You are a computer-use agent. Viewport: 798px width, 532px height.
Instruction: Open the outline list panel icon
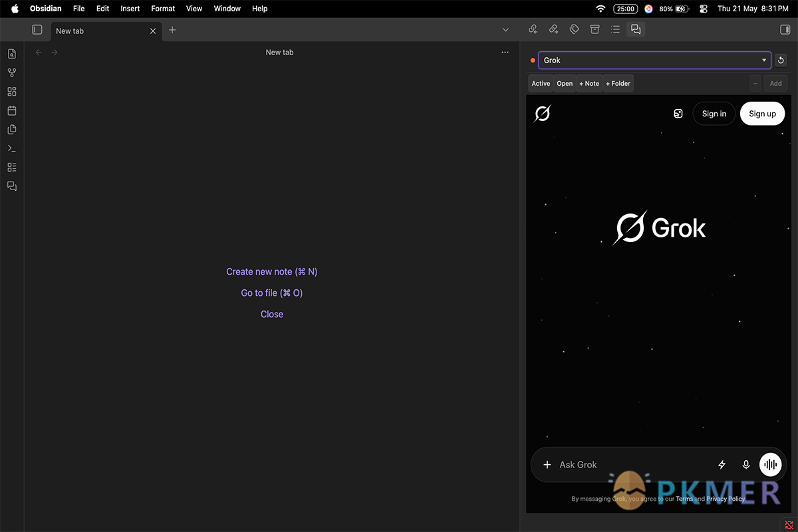(x=616, y=29)
